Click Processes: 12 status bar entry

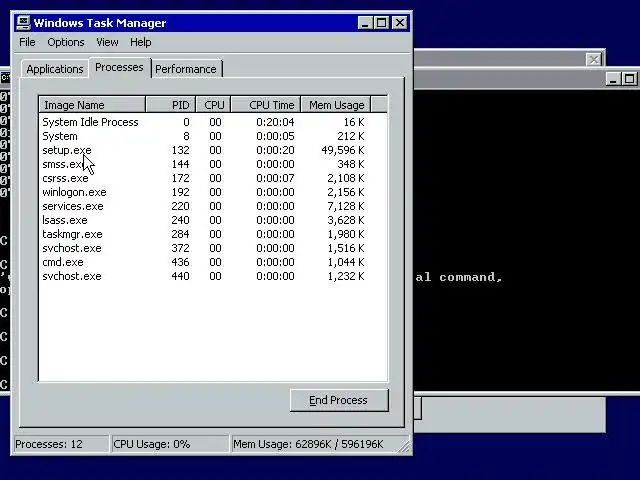pyautogui.click(x=61, y=444)
